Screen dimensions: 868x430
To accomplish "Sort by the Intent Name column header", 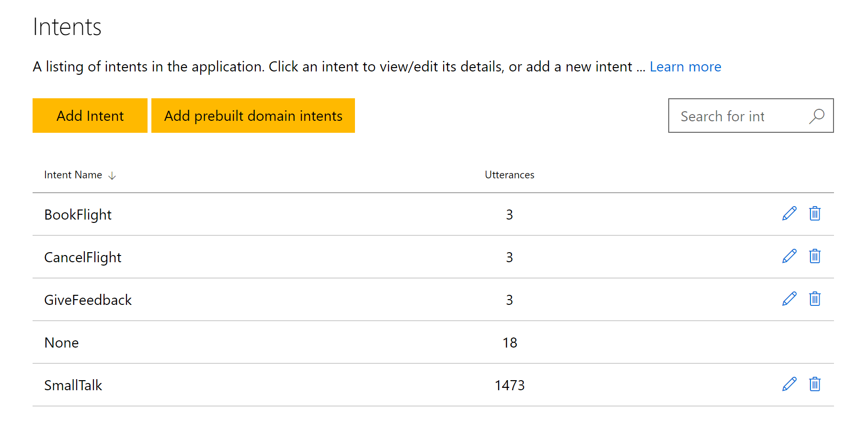I will [x=73, y=175].
